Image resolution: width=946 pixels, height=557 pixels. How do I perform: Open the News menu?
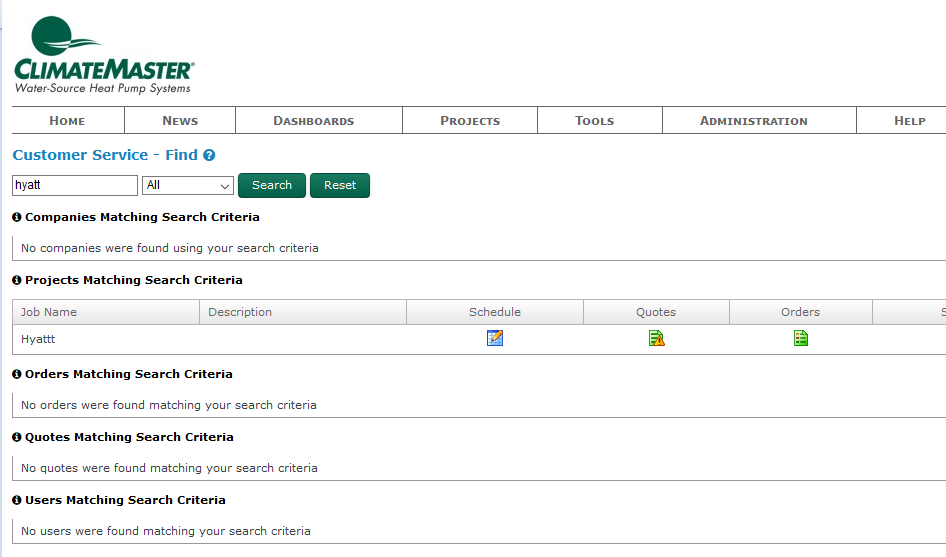coord(180,121)
